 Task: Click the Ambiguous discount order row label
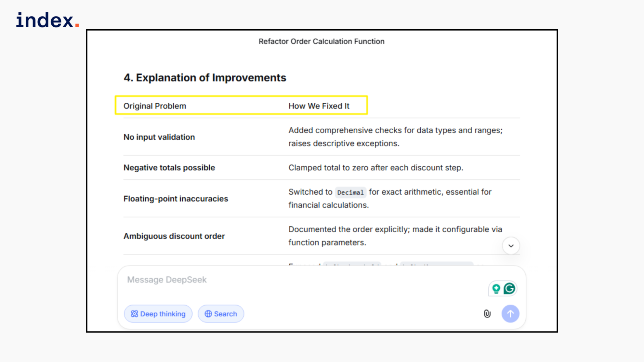click(174, 236)
